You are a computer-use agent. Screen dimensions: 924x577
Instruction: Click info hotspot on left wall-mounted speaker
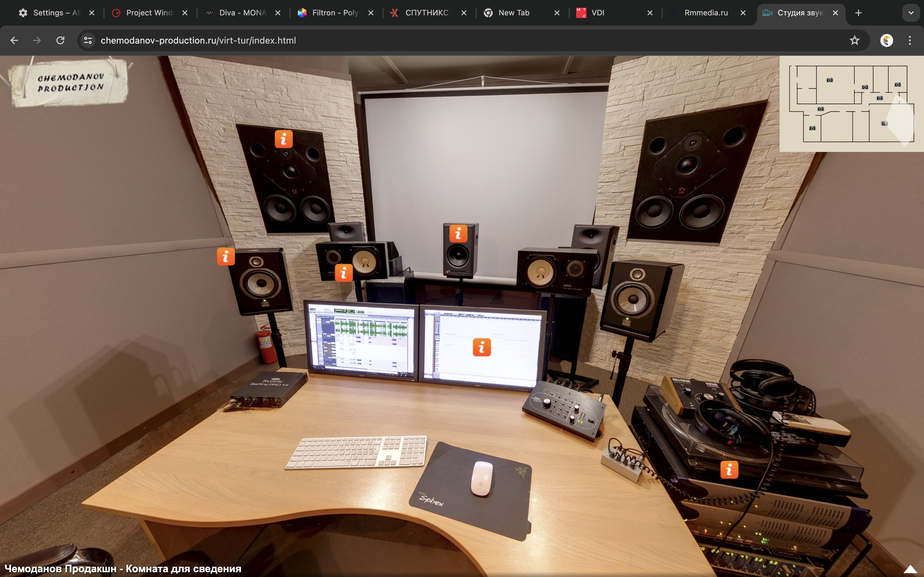(284, 139)
